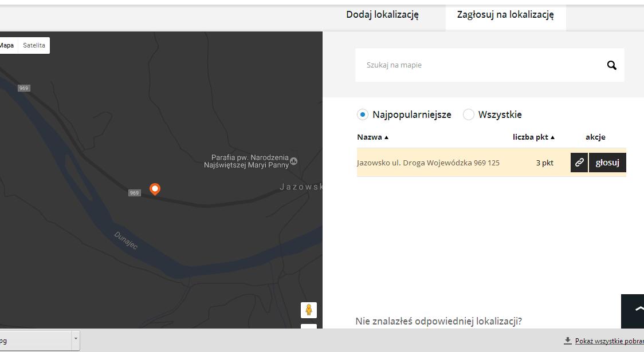The height and width of the screenshot is (352, 644).
Task: Click the chain link icon for Jazowsko
Action: 579,163
